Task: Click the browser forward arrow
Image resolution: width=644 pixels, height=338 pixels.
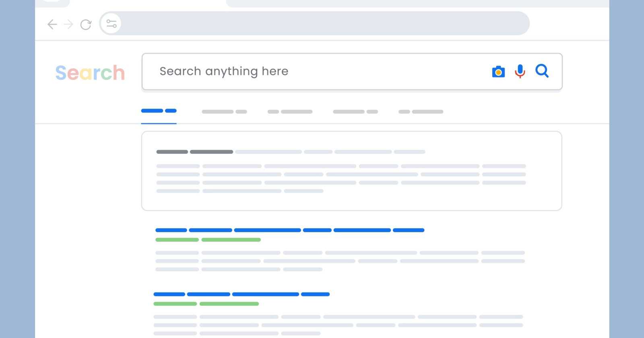Action: (69, 25)
